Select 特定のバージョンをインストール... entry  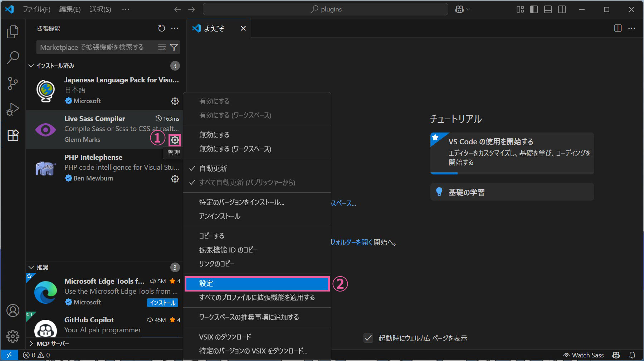tap(257, 202)
